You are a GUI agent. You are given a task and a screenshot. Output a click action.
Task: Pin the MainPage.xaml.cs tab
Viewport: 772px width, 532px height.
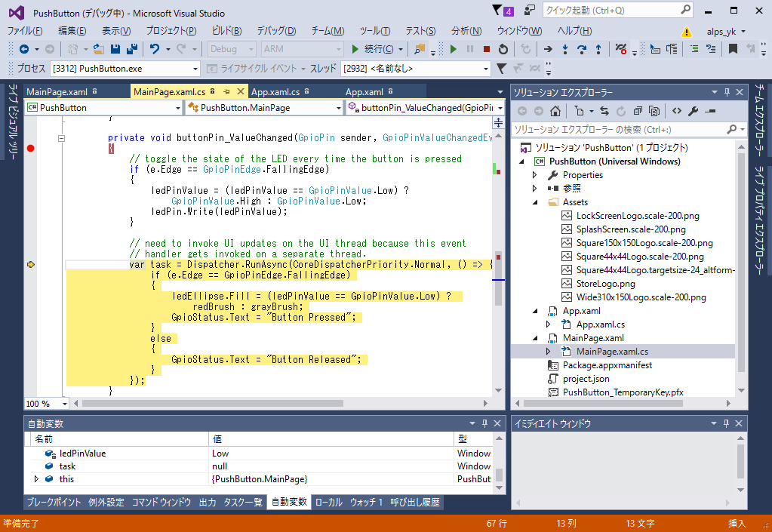pos(226,91)
